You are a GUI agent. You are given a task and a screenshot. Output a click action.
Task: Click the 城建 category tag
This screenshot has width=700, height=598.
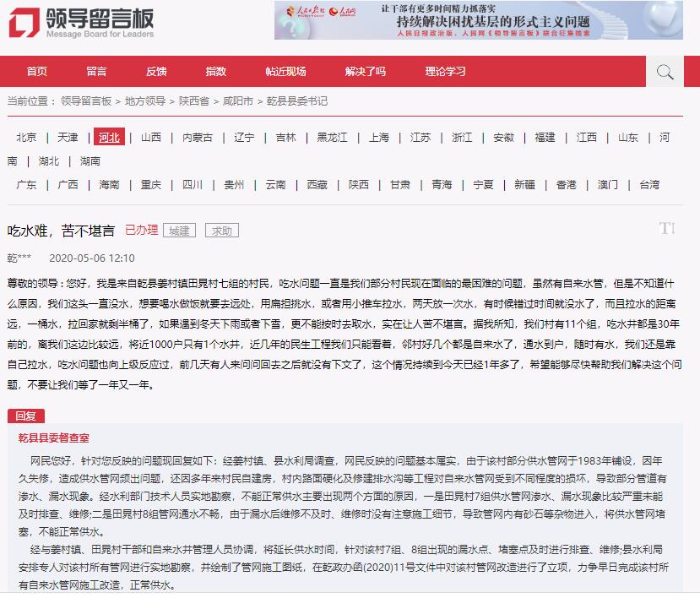tap(180, 231)
